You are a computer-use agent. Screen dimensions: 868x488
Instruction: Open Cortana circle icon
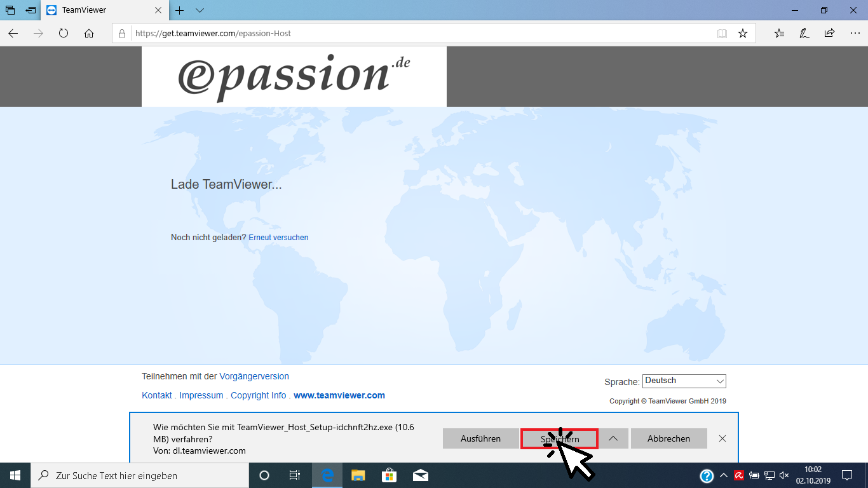pyautogui.click(x=264, y=475)
